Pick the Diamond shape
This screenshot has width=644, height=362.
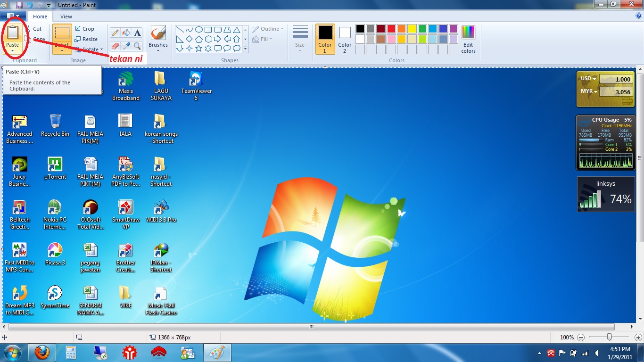(189, 39)
